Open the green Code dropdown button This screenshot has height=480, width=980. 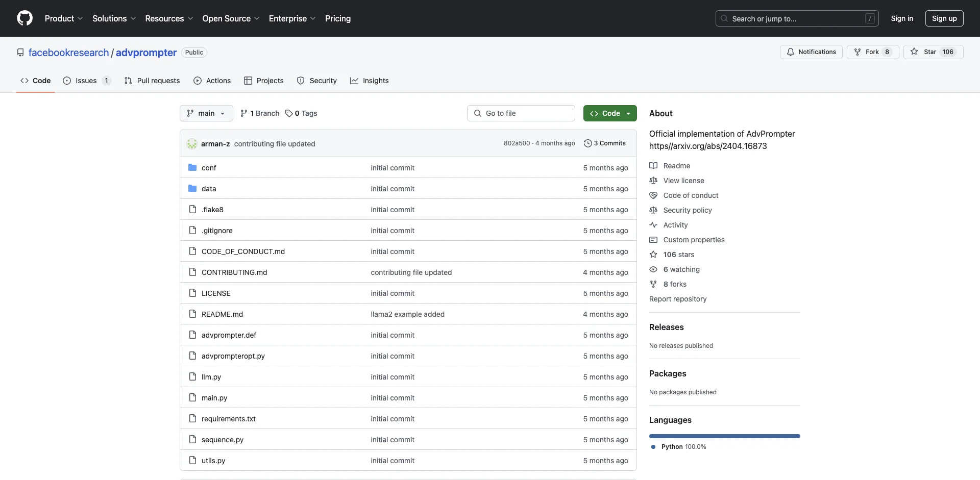610,113
